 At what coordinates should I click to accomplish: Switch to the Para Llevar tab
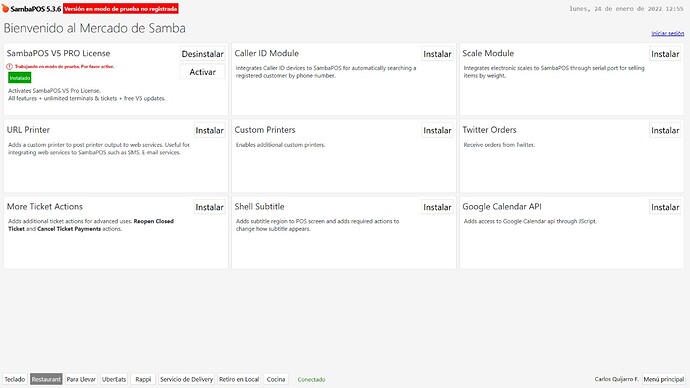(x=81, y=379)
